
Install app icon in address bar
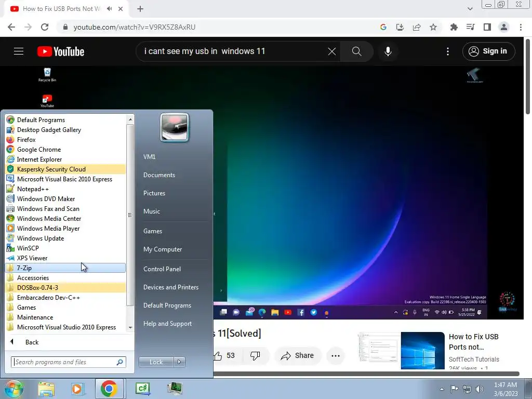coord(400,27)
